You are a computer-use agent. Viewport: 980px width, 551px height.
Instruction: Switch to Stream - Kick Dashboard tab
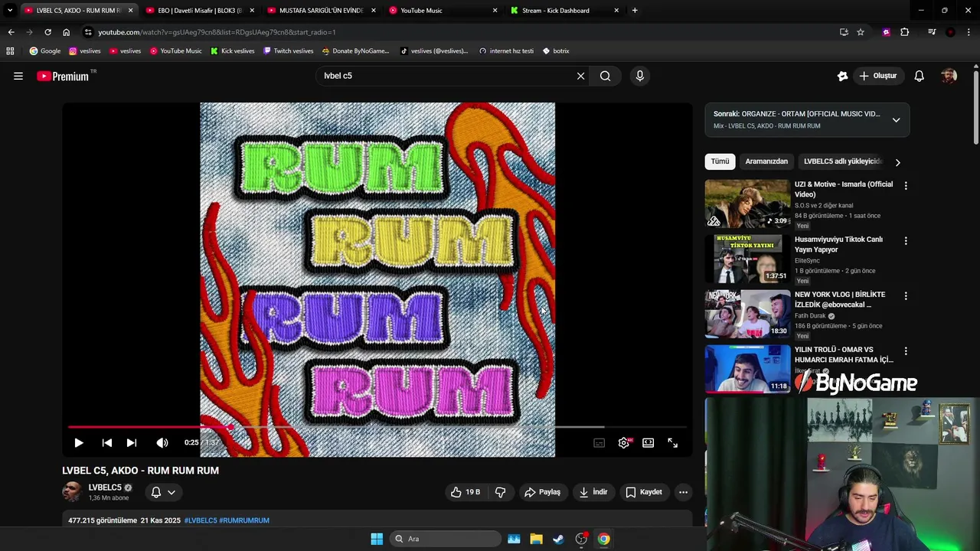coord(565,11)
